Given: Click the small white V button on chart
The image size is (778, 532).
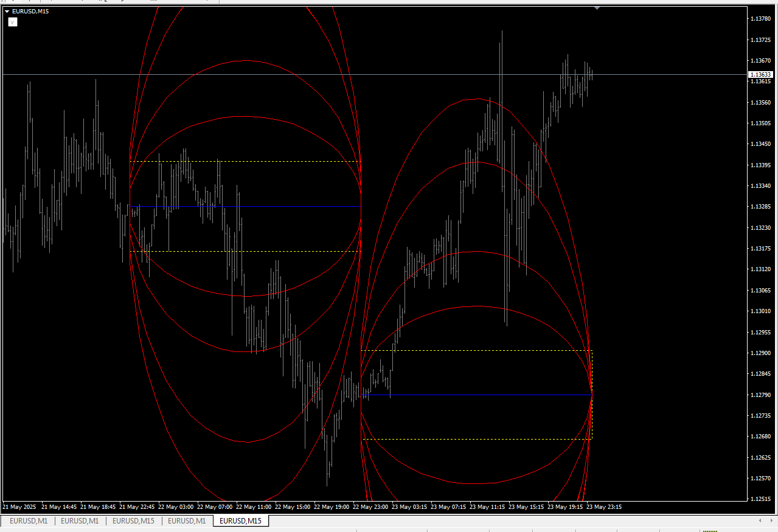Looking at the screenshot, I should [13, 22].
